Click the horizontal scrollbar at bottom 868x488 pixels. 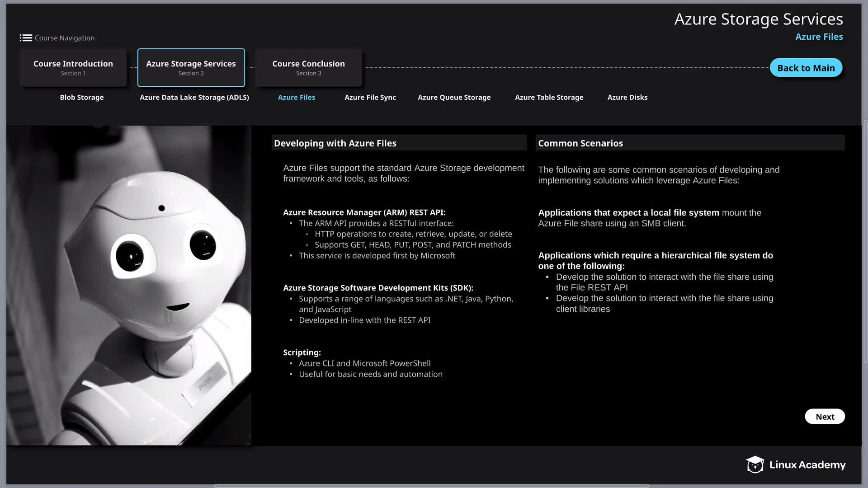[x=431, y=486]
